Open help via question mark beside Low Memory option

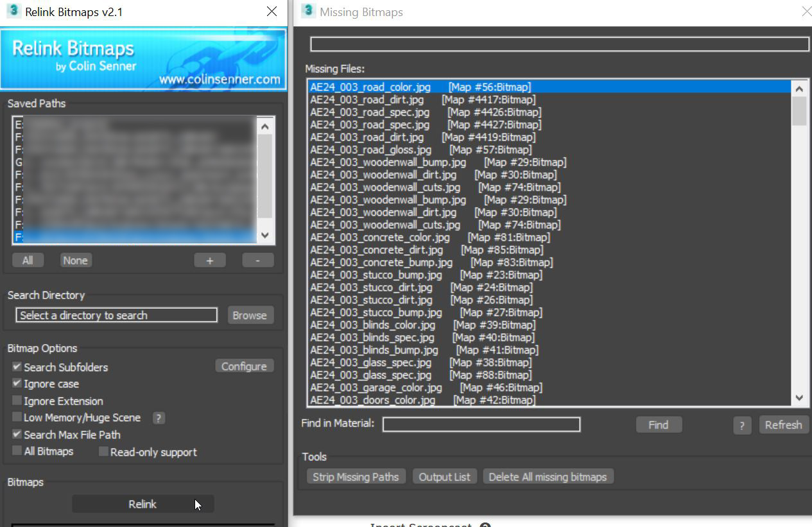(157, 418)
